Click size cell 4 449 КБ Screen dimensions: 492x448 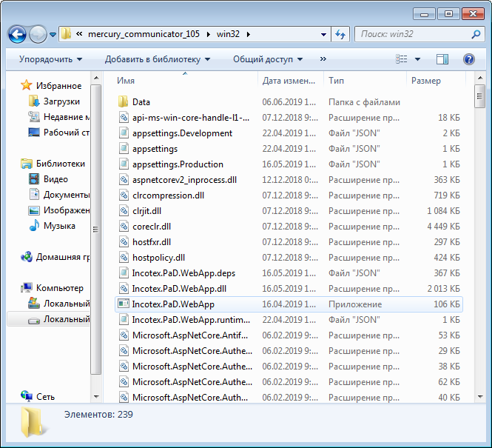point(443,227)
